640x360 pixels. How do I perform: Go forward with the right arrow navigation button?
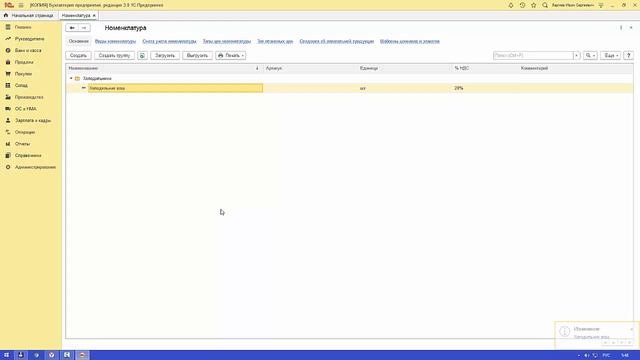(x=84, y=28)
